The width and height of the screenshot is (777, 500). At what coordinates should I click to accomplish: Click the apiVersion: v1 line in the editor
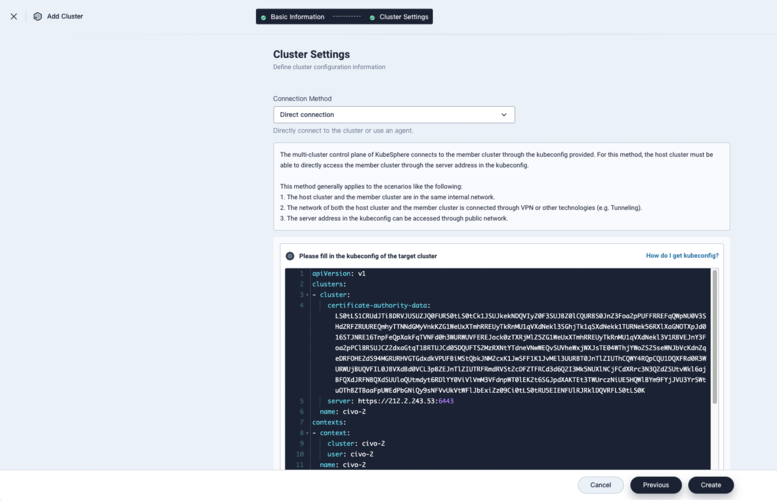(339, 274)
